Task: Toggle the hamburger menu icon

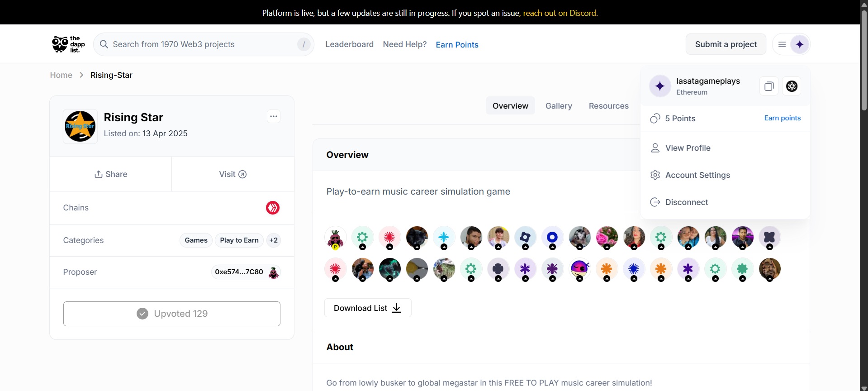Action: 782,44
